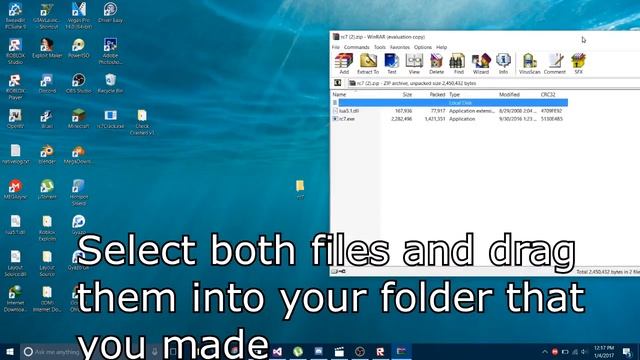
Task: Click the Windows Start button
Action: (9, 351)
